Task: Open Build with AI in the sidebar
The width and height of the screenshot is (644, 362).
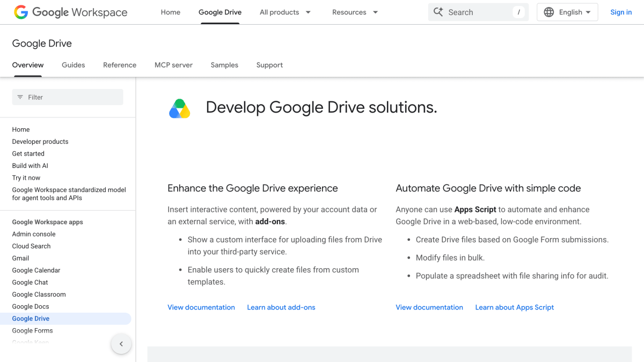Action: (30, 166)
